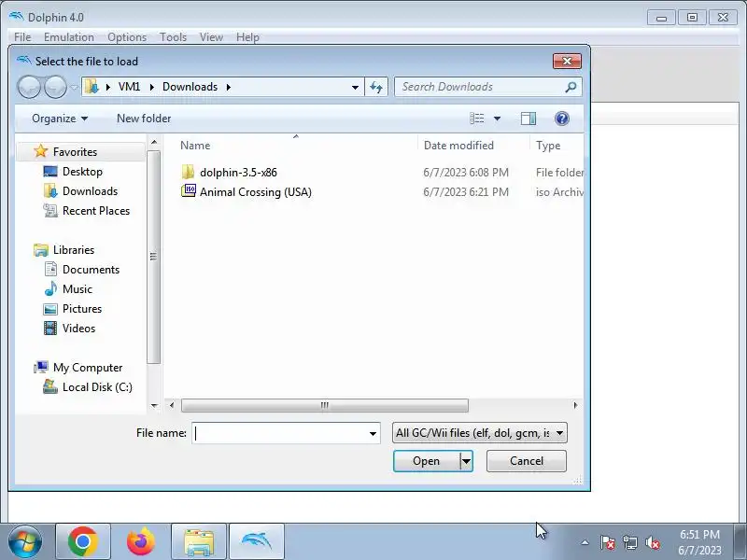
Task: Expand the arrow after VM1 breadcrumb
Action: [151, 87]
